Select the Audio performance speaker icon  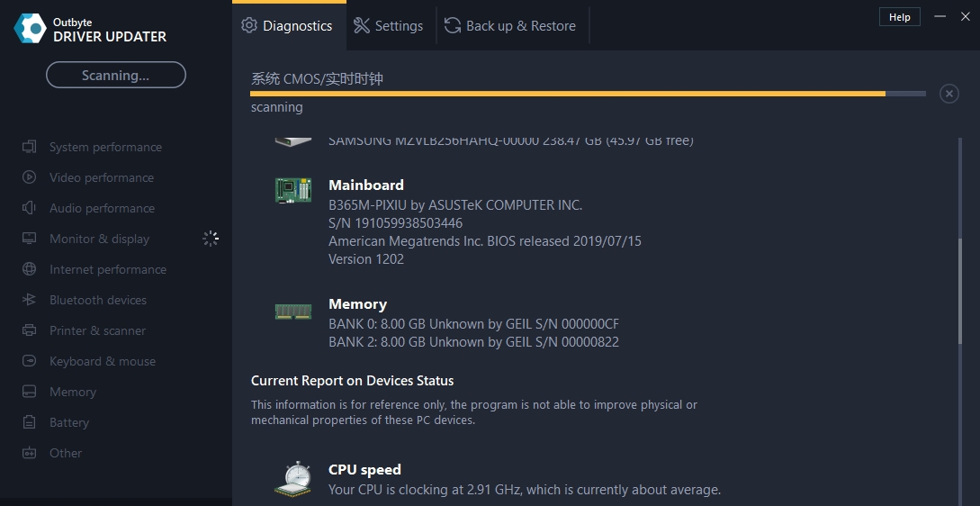point(30,208)
